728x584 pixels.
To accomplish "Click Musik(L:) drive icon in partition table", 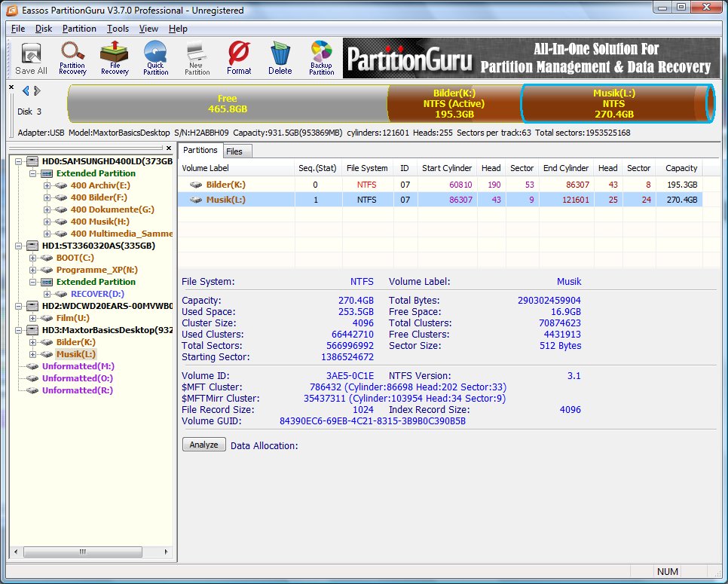I will 196,200.
